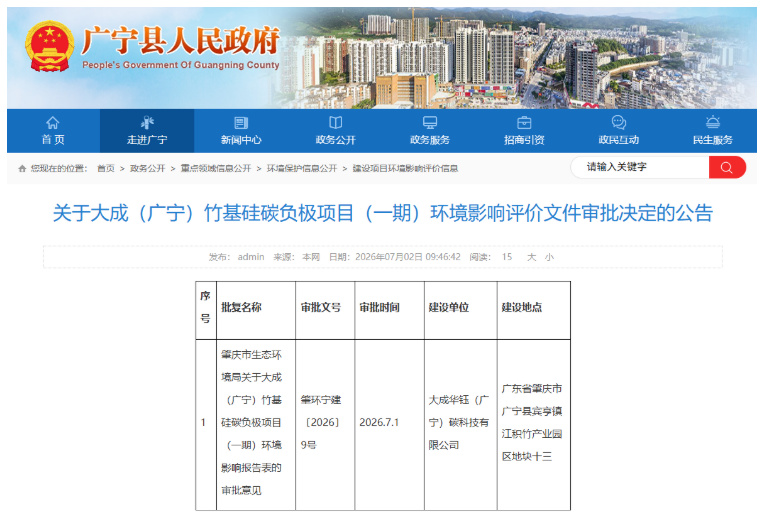The width and height of the screenshot is (762, 512).
Task: Set font size with the 小 link
Action: coord(549,257)
